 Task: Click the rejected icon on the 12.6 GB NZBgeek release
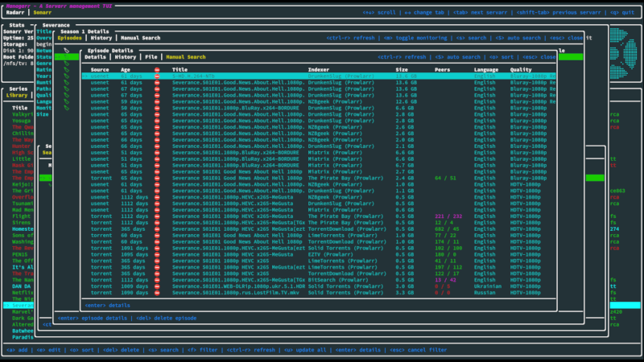coord(157,101)
